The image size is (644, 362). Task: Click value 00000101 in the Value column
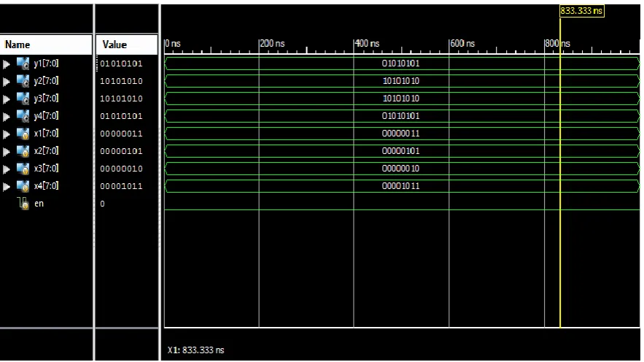coord(121,151)
